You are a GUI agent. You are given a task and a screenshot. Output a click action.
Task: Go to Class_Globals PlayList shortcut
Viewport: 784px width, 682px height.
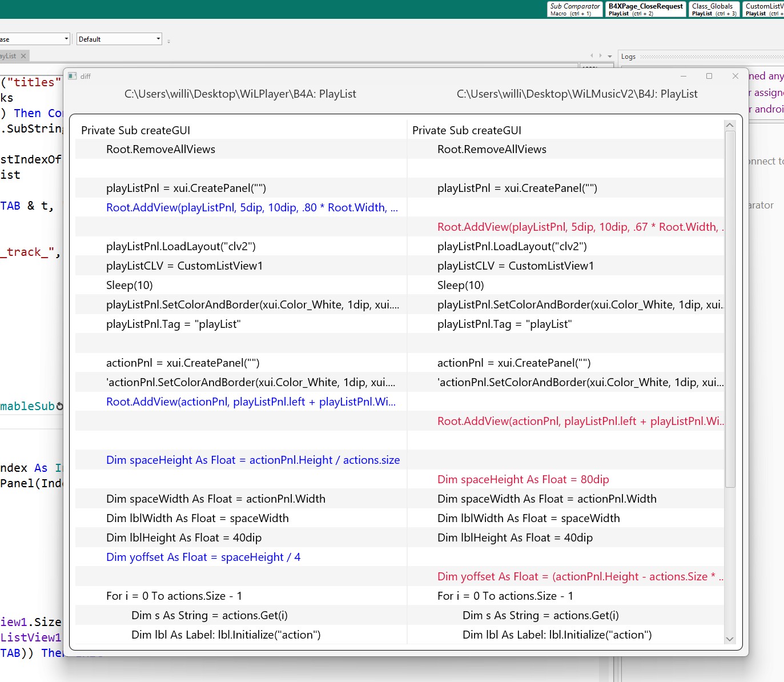pos(713,9)
